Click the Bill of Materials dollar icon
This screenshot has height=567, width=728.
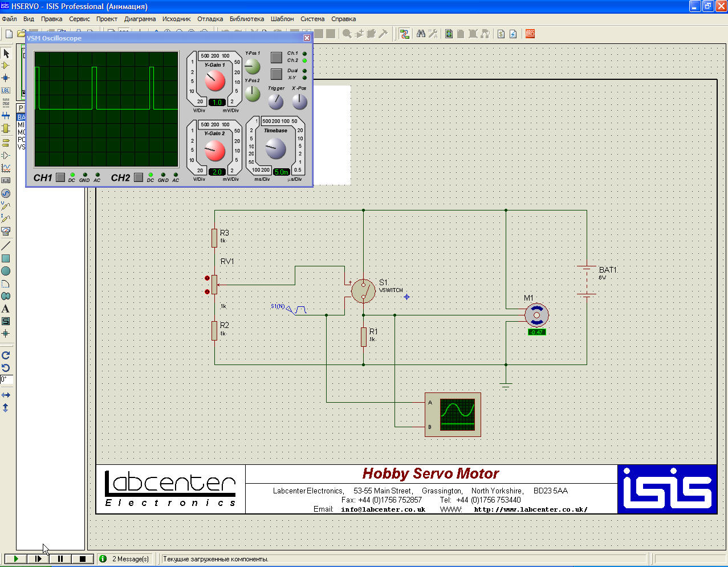(501, 34)
